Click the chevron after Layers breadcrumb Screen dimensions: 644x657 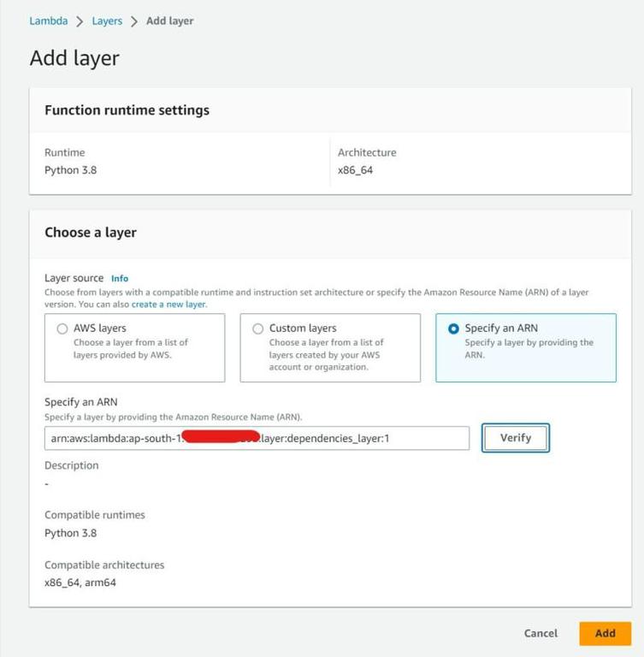click(x=134, y=21)
